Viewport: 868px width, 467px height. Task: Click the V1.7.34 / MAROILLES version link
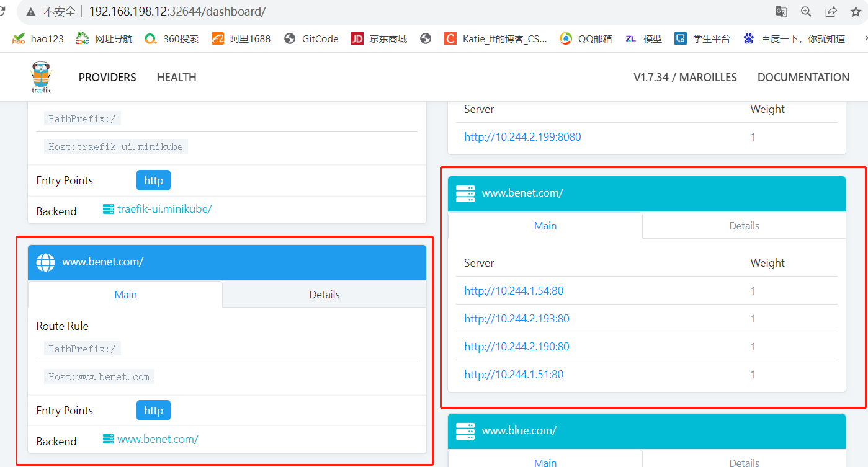(x=685, y=78)
